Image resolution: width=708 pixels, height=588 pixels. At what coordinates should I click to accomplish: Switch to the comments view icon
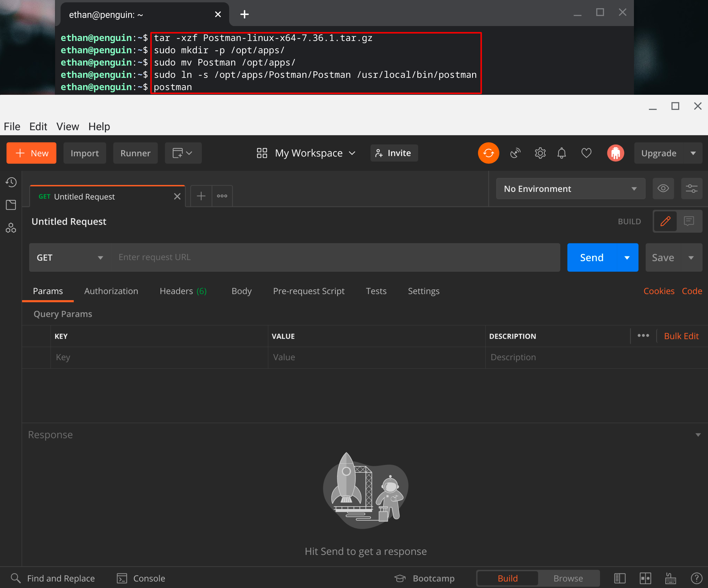689,221
